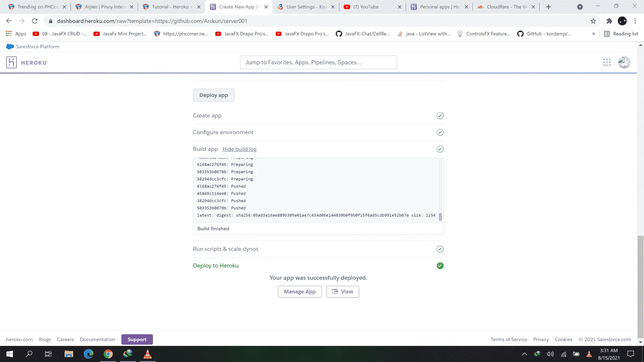Open the phcorner.net bookmark

(x=181, y=34)
